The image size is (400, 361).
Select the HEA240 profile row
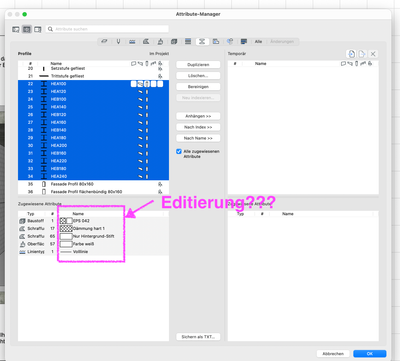93,176
